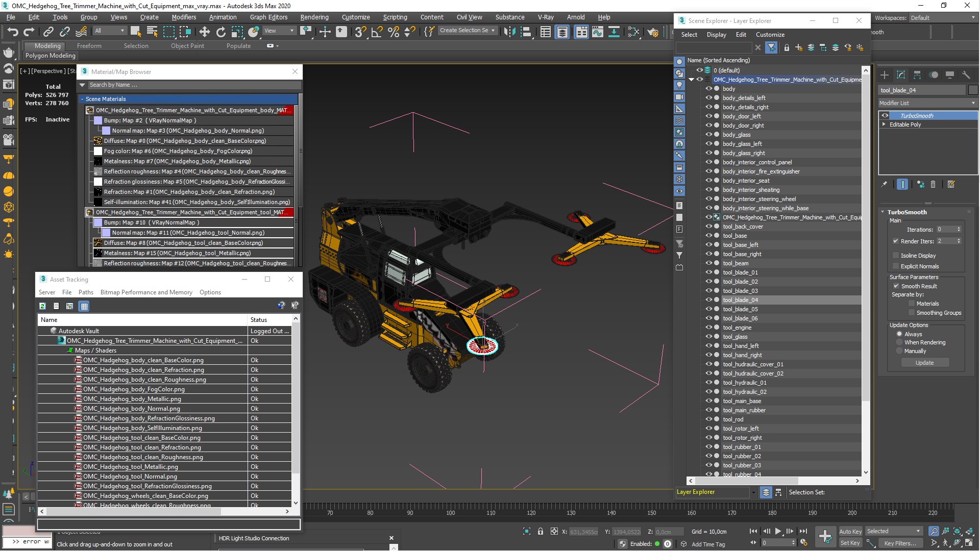Click the Refresh icon in Asset Tracking
The image size is (980, 551).
(x=43, y=306)
